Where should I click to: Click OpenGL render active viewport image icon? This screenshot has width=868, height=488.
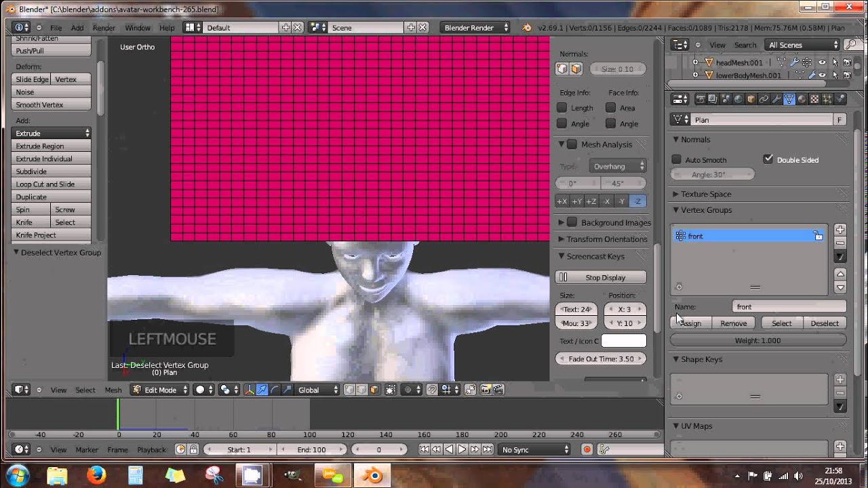(486, 390)
